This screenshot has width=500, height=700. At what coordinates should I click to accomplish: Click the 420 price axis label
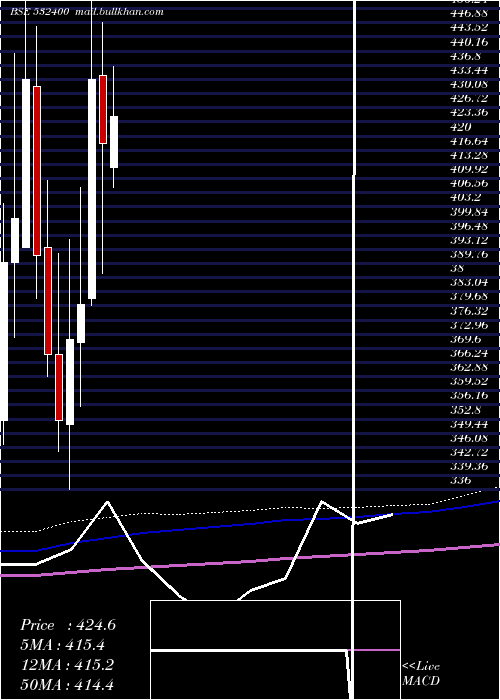(461, 127)
